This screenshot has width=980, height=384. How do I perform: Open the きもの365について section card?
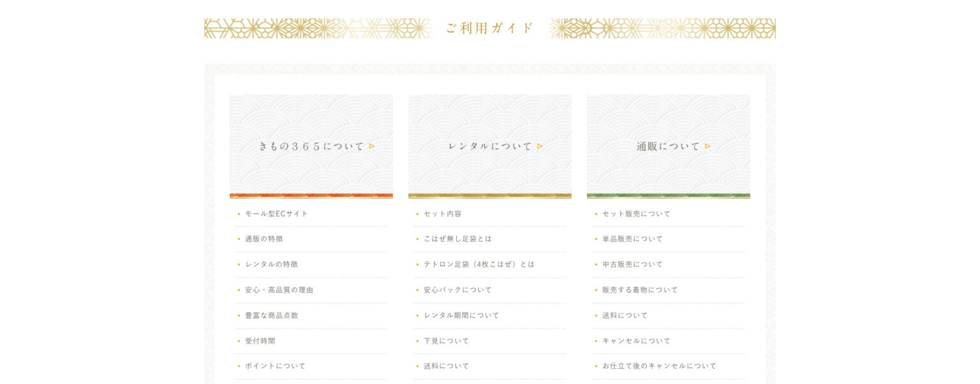pyautogui.click(x=311, y=146)
